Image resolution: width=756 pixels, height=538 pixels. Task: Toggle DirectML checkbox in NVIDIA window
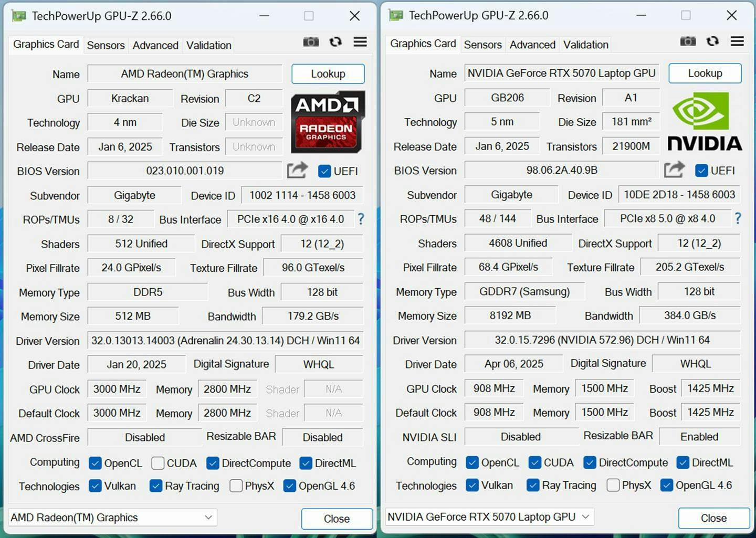(x=682, y=462)
